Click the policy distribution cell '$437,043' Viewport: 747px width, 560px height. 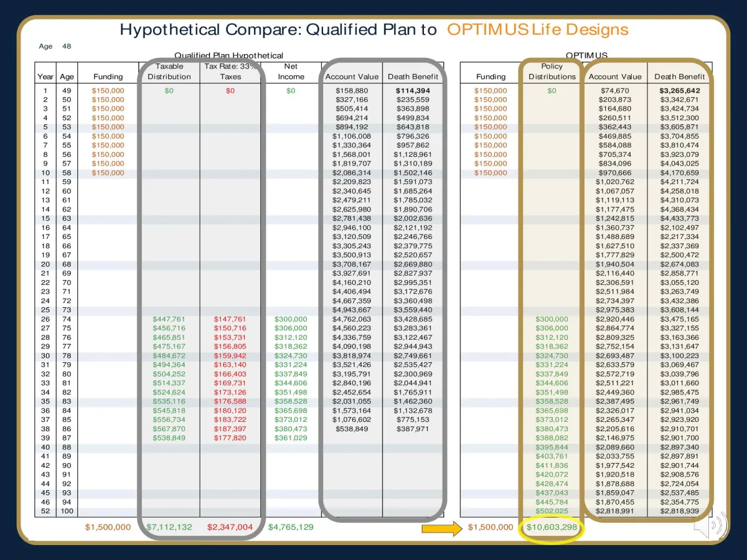(552, 493)
